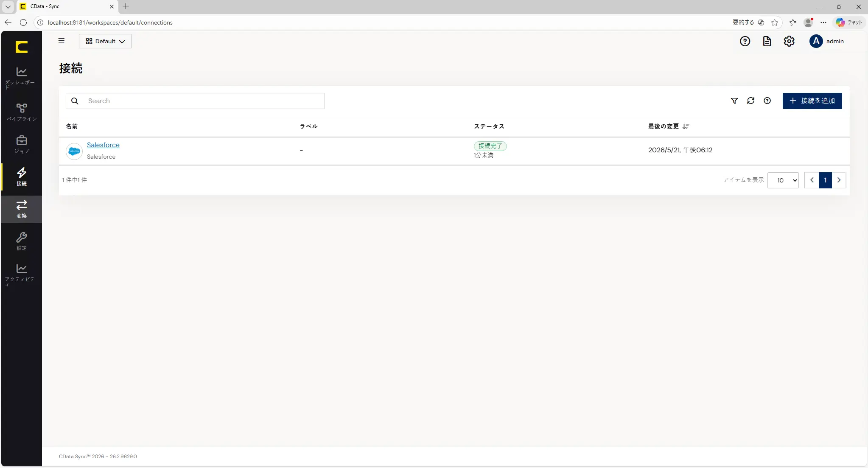Open the documentation page icon in header

tap(767, 41)
